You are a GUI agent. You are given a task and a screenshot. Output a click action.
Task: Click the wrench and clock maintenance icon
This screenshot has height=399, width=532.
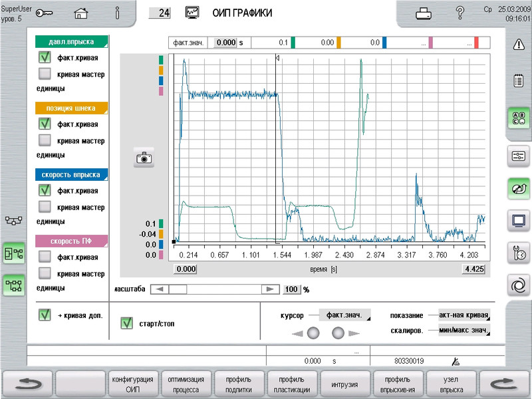pyautogui.click(x=519, y=253)
